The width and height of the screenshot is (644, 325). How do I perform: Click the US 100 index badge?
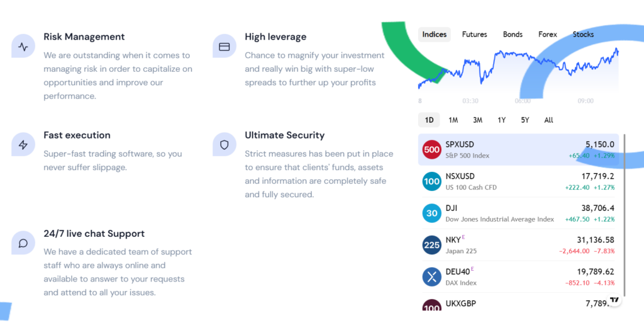[432, 181]
